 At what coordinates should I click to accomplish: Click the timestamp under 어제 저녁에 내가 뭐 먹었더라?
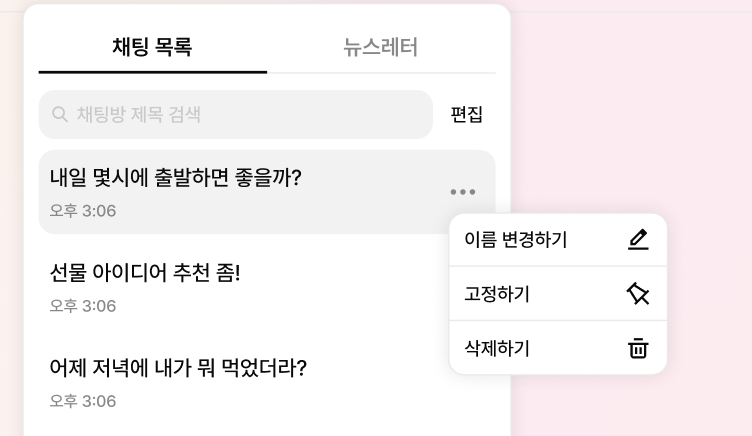[x=83, y=401]
